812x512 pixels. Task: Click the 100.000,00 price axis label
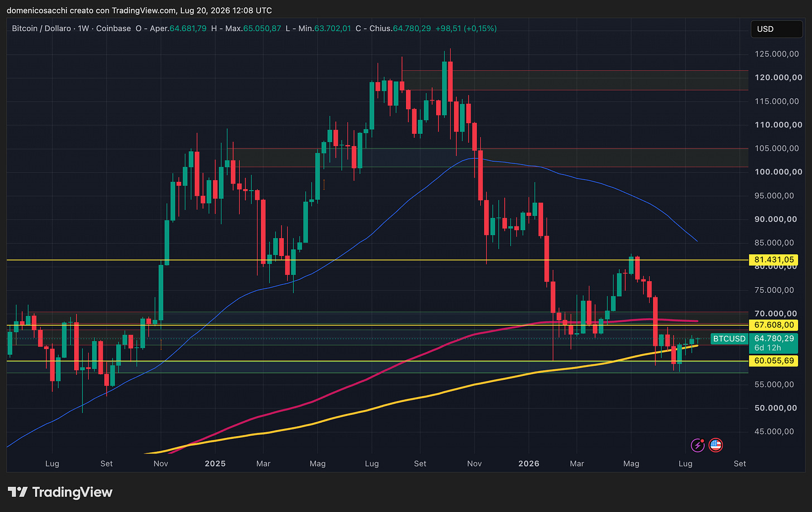(779, 172)
